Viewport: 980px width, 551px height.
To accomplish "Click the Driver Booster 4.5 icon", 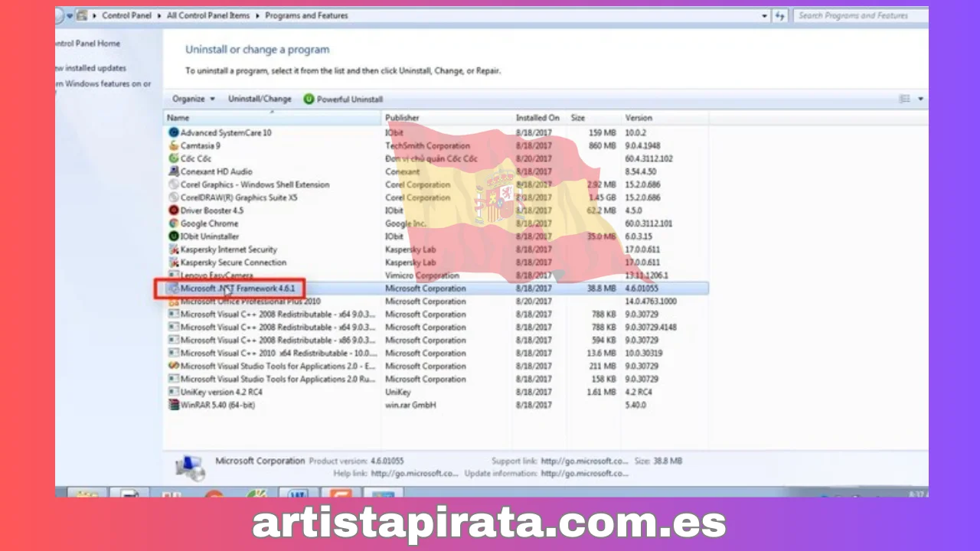I will point(174,210).
